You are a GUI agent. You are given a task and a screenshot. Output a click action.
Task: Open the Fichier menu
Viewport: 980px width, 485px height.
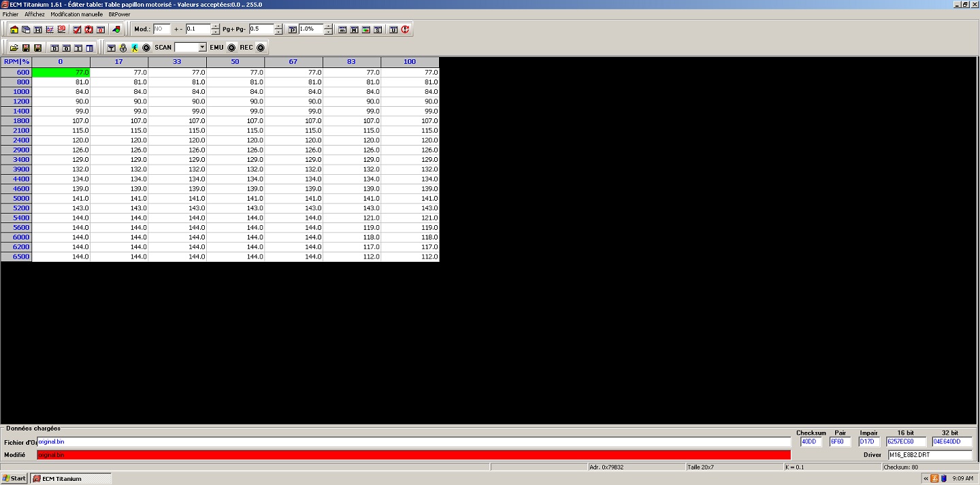pyautogui.click(x=10, y=14)
